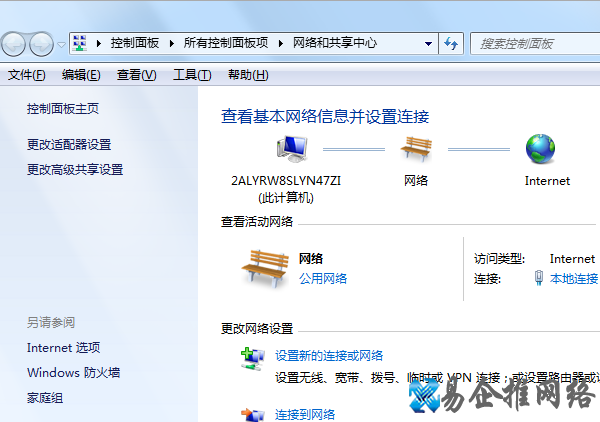Click 查看活动网络 section heading
This screenshot has width=600, height=422.
(x=257, y=222)
